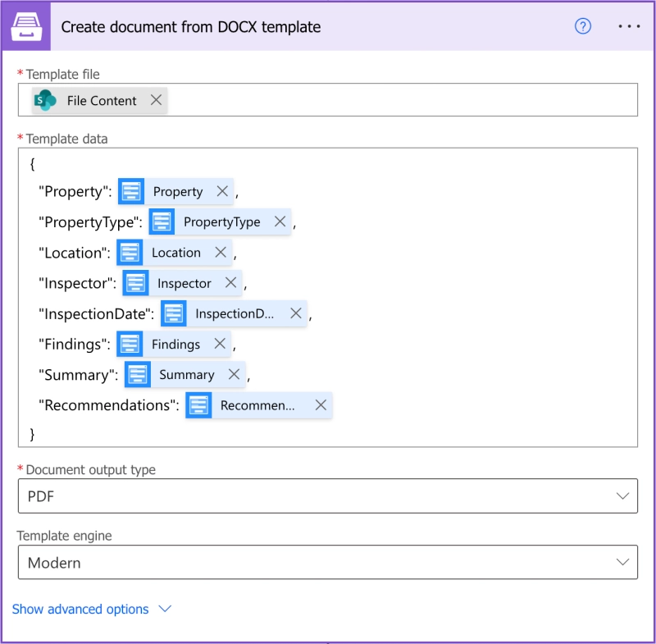Screen dimensions: 656x644
Task: Remove the File Content token
Action: click(156, 100)
